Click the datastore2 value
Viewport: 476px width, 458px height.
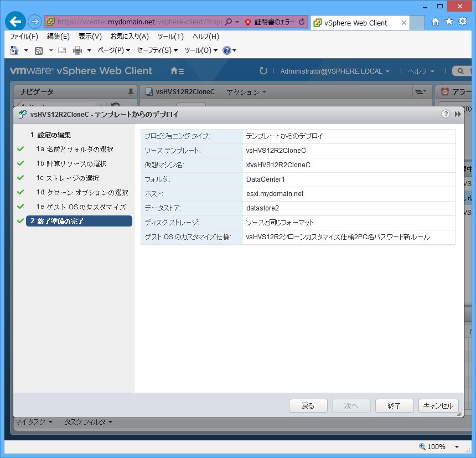(262, 208)
